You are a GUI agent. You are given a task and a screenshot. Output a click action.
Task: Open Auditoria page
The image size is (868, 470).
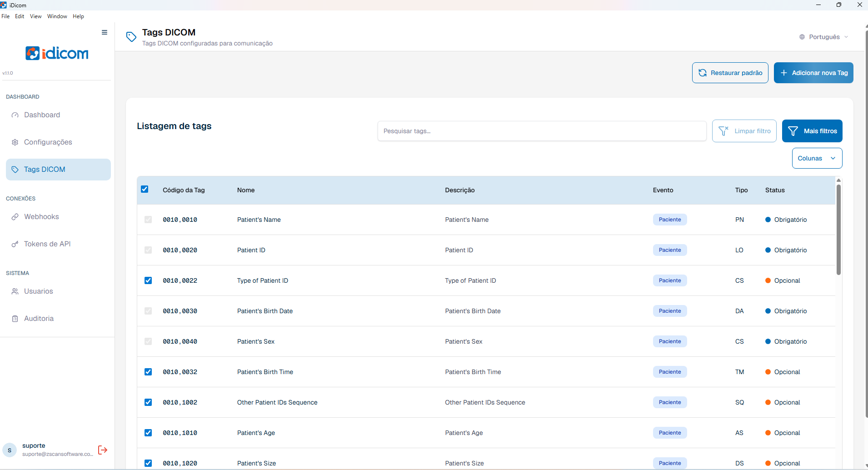(x=58, y=319)
